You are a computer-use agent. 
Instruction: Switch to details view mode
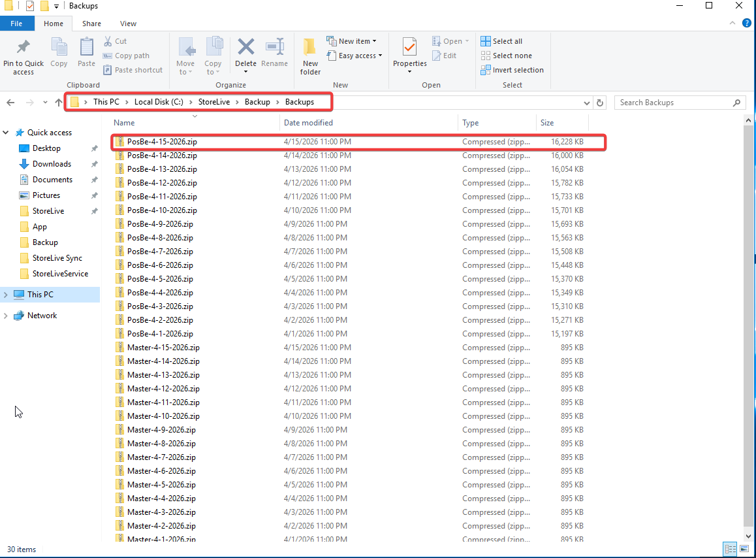(731, 549)
